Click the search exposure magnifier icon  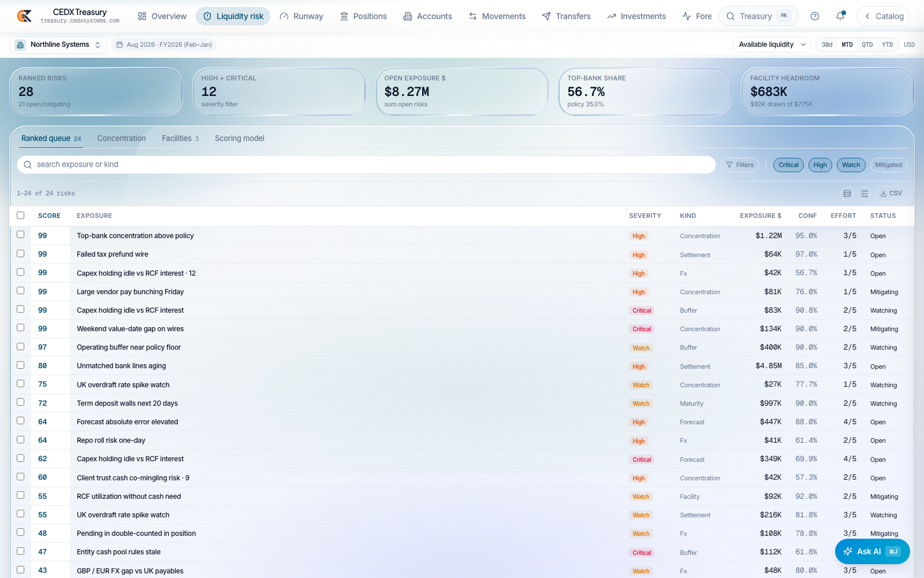click(28, 165)
